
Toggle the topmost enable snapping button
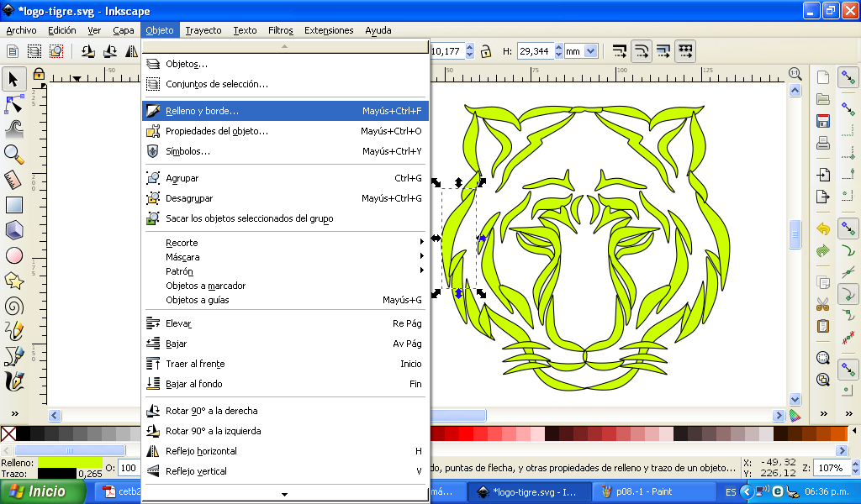(848, 77)
